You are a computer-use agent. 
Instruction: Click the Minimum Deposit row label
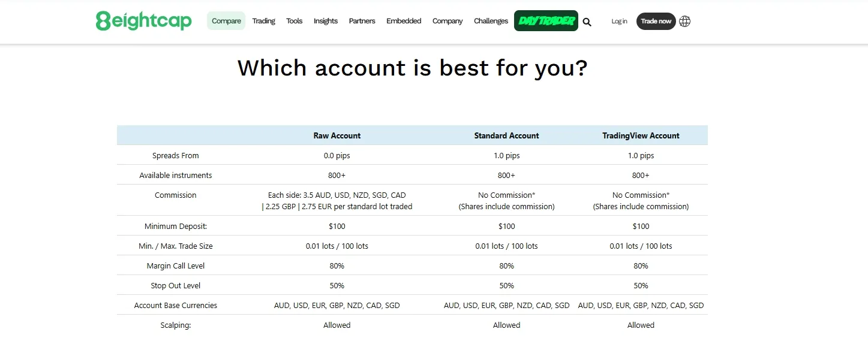click(x=175, y=226)
